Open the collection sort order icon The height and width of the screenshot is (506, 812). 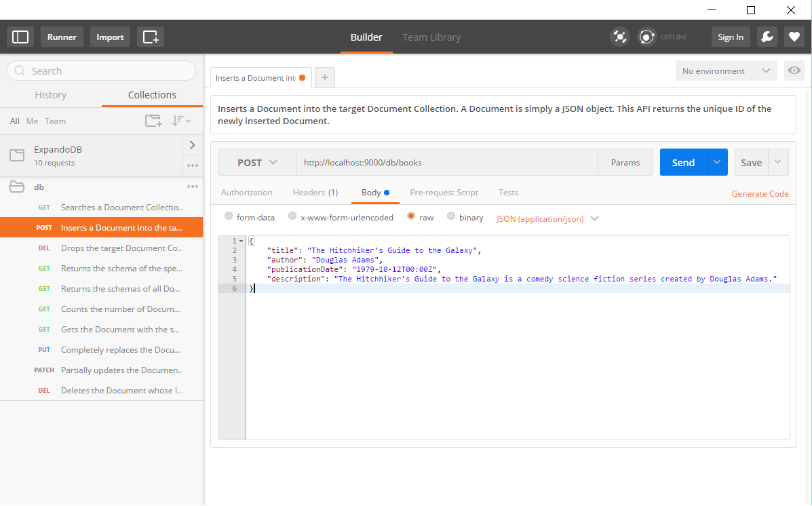point(181,121)
